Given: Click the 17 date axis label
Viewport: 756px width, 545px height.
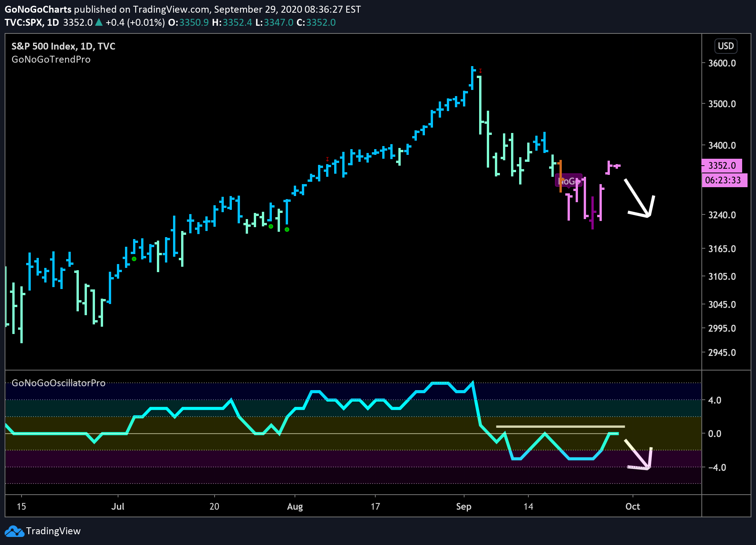Looking at the screenshot, I should [x=375, y=507].
